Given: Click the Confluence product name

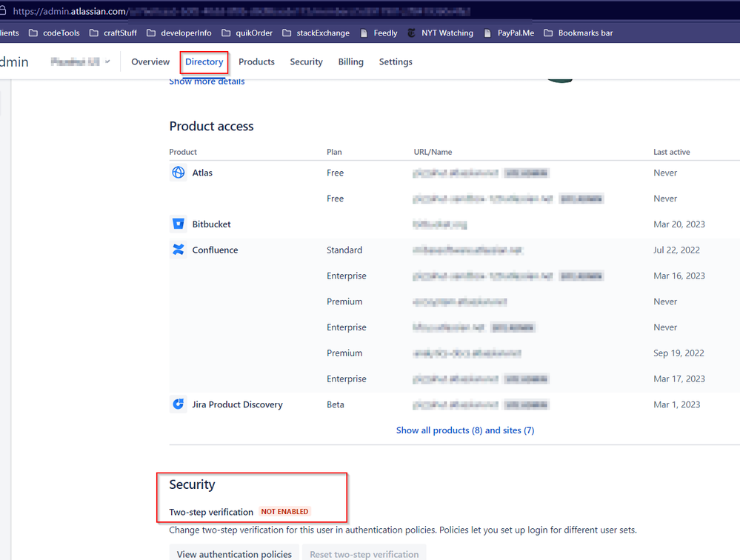Looking at the screenshot, I should click(215, 250).
